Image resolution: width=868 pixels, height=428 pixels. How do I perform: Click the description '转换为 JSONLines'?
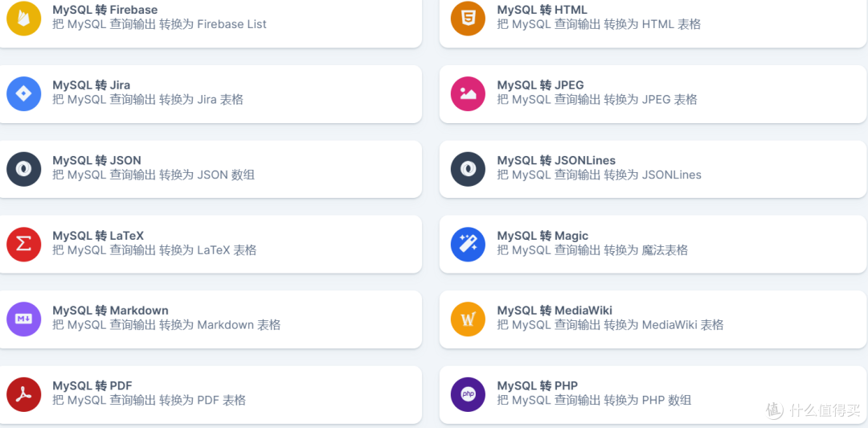click(653, 175)
